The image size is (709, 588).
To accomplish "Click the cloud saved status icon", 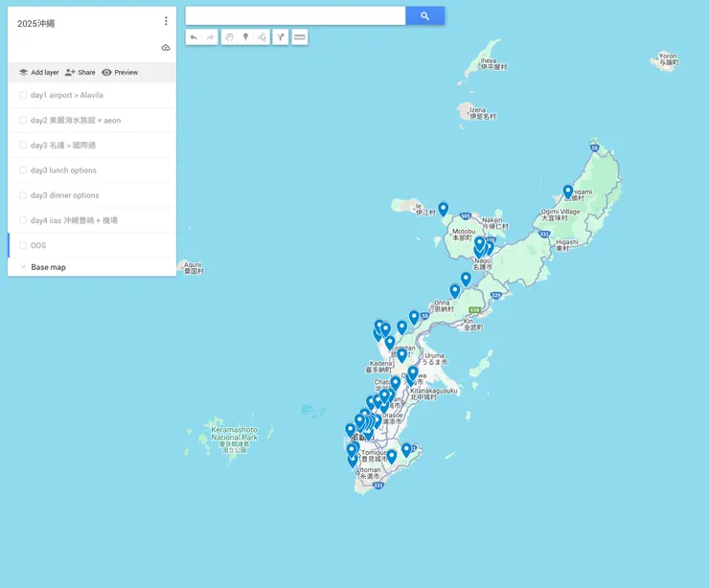I will 166,48.
